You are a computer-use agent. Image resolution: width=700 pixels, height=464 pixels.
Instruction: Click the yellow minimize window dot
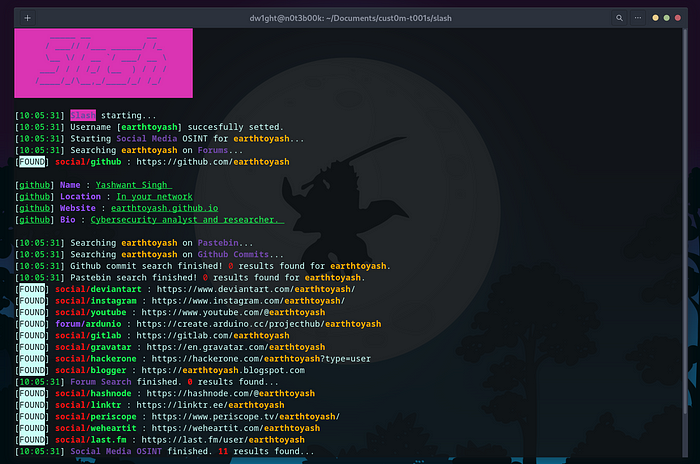655,18
